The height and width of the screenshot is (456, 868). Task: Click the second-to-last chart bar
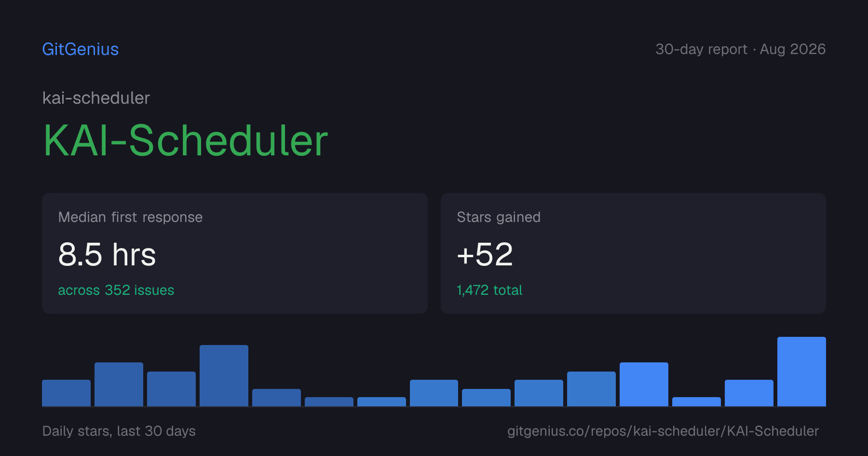point(749,393)
